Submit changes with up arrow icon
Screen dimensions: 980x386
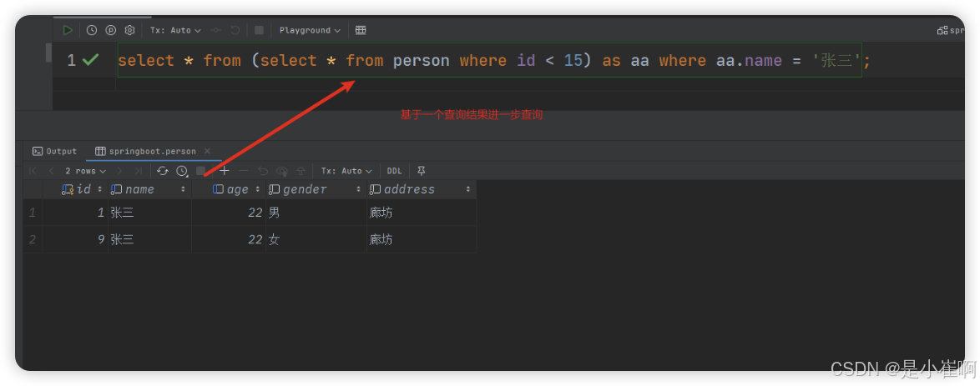click(x=301, y=171)
